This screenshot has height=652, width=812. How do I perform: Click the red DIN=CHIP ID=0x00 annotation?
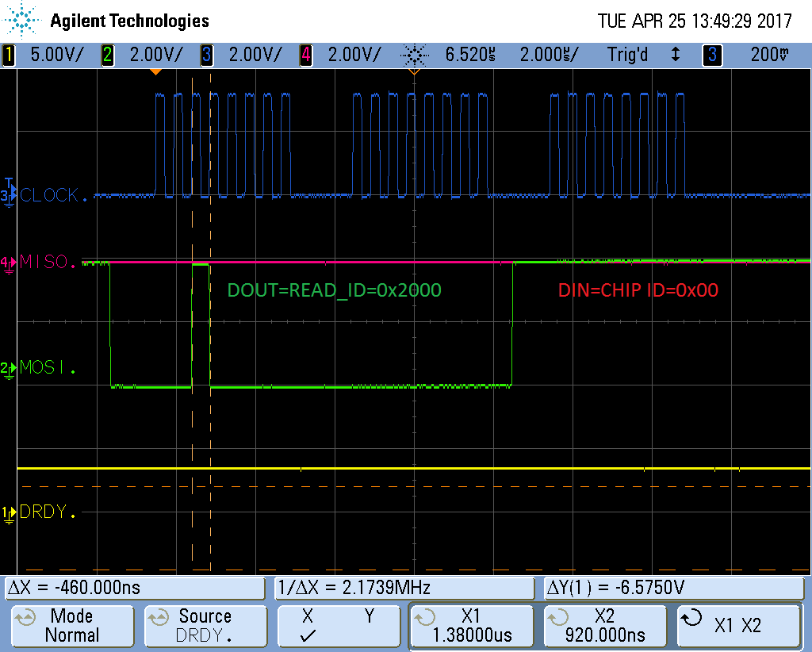[638, 290]
